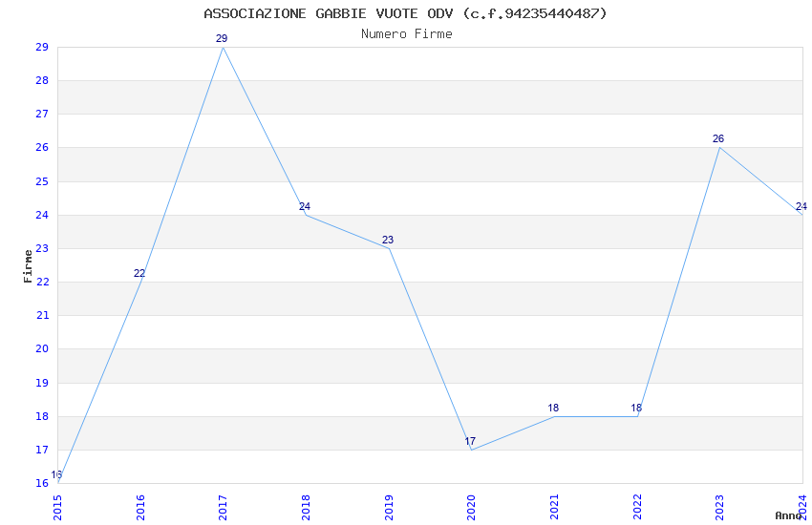Select y-axis tick value 24

42,215
